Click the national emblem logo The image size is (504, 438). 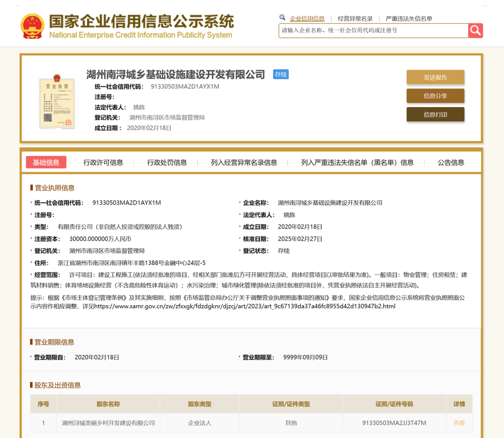(x=32, y=26)
